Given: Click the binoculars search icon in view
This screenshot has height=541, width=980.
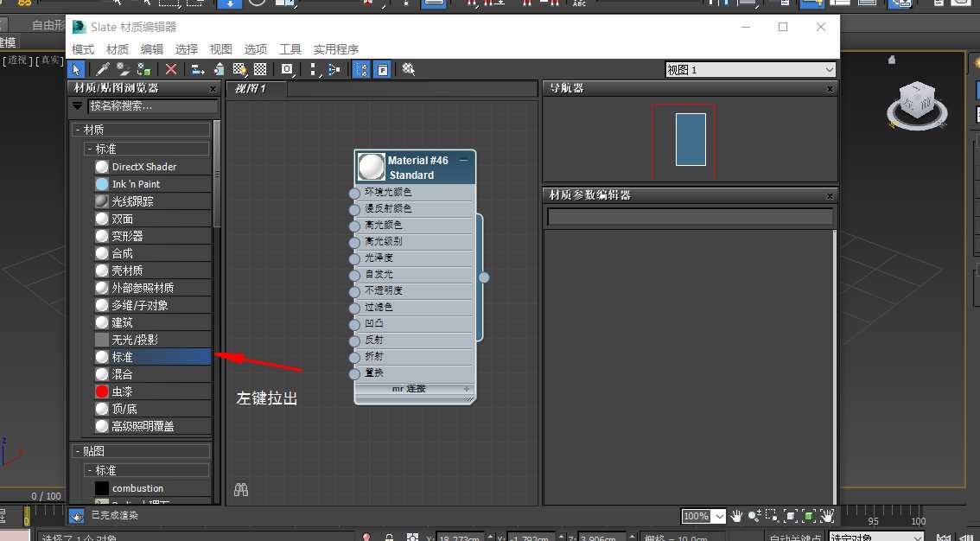Looking at the screenshot, I should pyautogui.click(x=241, y=490).
